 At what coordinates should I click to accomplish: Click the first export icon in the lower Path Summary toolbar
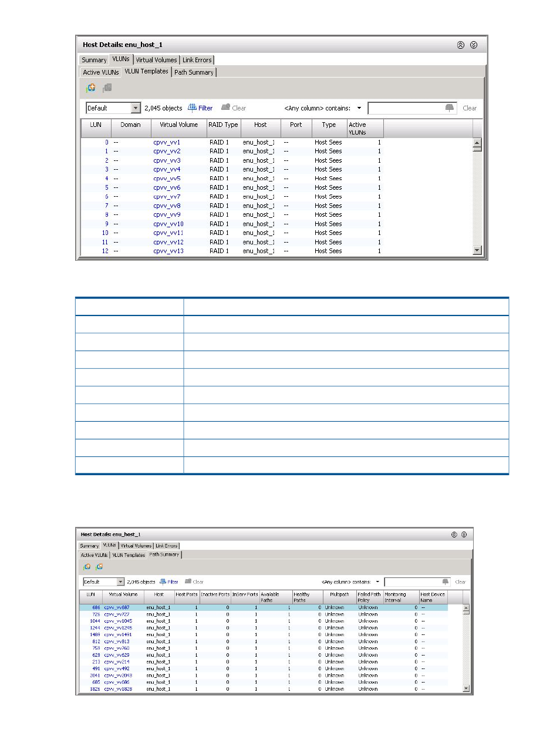87,567
